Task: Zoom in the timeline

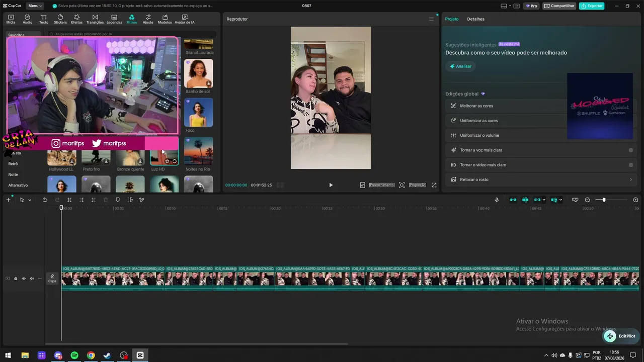Action: click(635, 200)
